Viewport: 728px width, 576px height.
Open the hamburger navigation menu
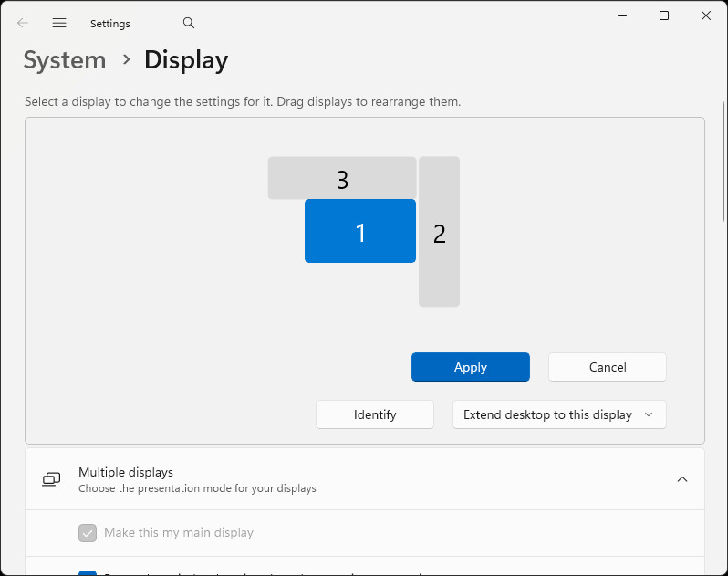point(59,23)
